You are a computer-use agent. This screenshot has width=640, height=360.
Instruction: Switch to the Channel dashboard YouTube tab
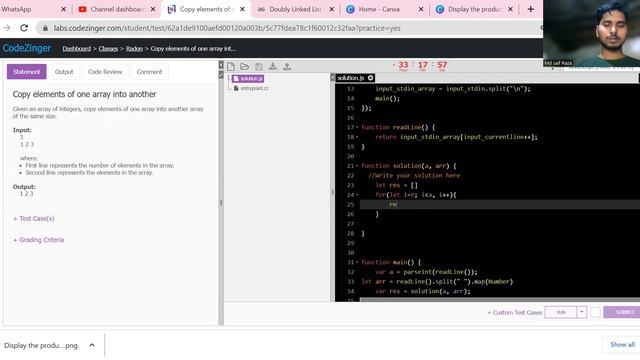coord(111,9)
